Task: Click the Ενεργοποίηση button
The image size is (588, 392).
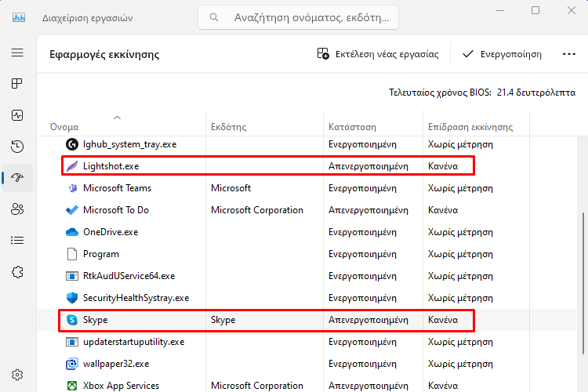Action: pyautogui.click(x=502, y=54)
